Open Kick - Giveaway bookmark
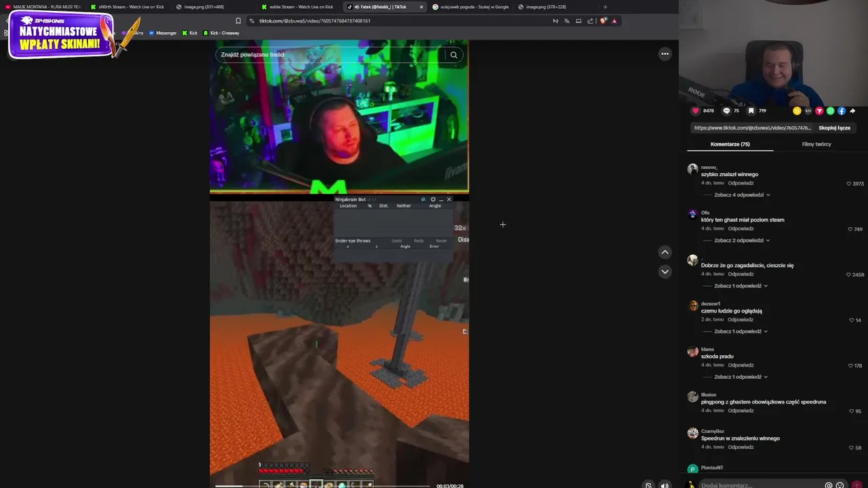 (x=221, y=33)
